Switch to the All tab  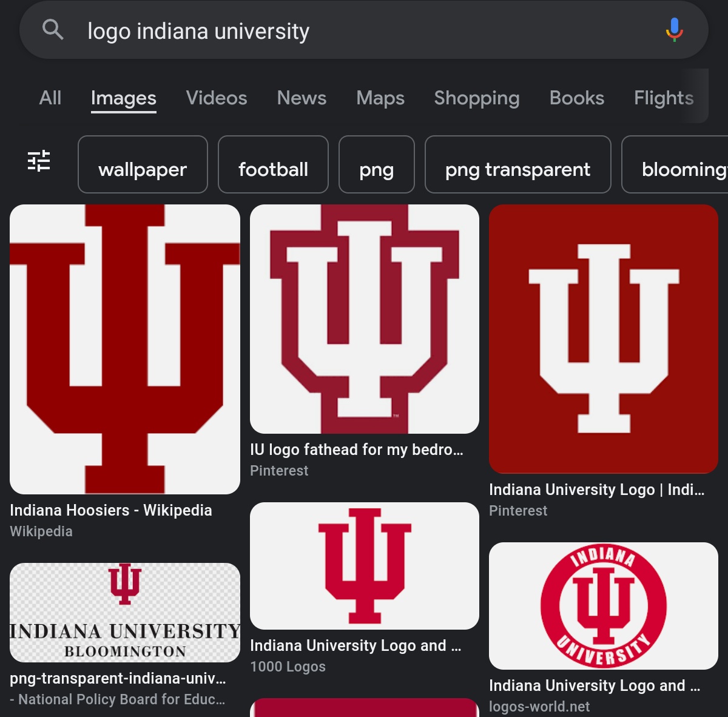coord(50,98)
